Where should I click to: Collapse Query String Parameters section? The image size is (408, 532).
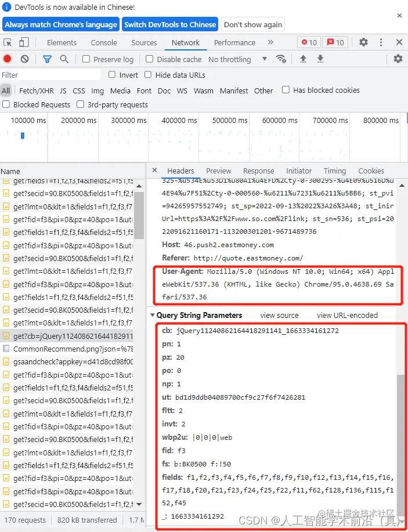[153, 315]
